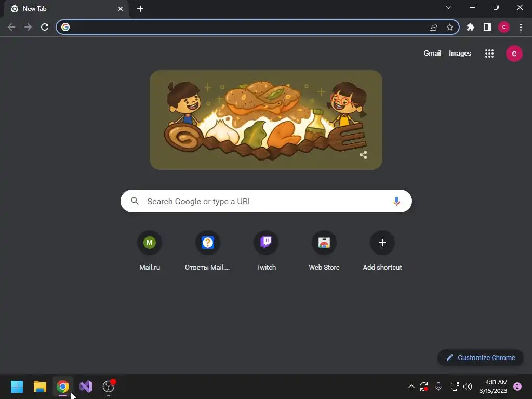Screen dimensions: 532x399
Task: Go back with the back arrow
Action: point(11,27)
